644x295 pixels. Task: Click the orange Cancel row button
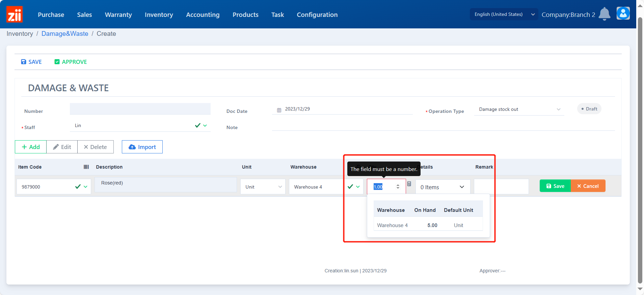tap(588, 186)
